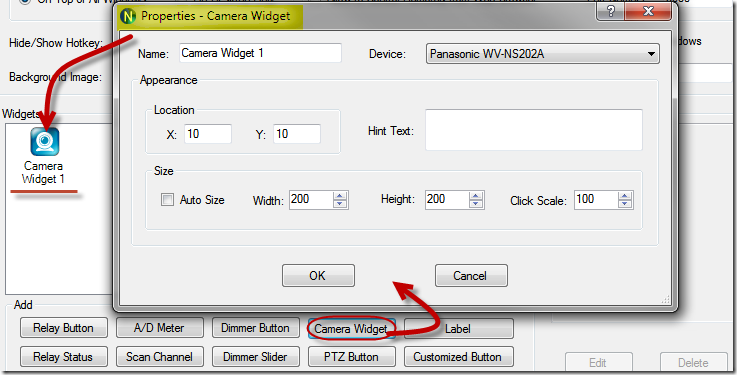Increase Click Scale using the up arrow
This screenshot has width=737, height=375.
tap(625, 195)
